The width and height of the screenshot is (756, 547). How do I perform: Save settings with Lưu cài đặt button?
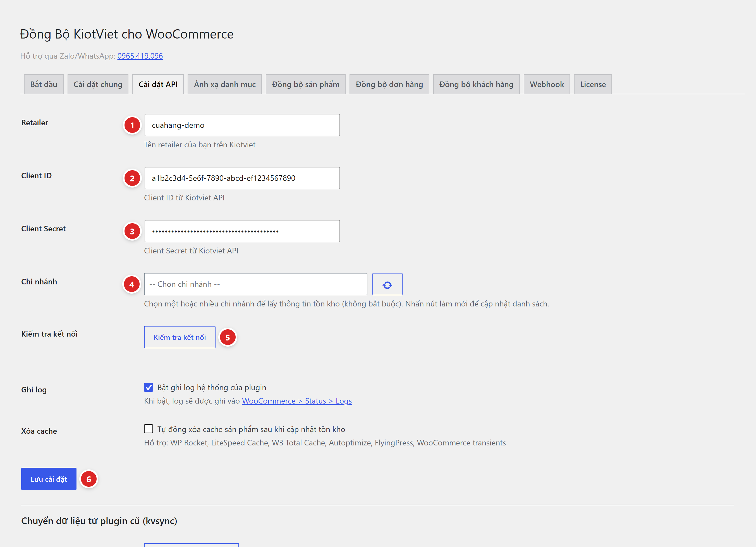click(x=49, y=479)
